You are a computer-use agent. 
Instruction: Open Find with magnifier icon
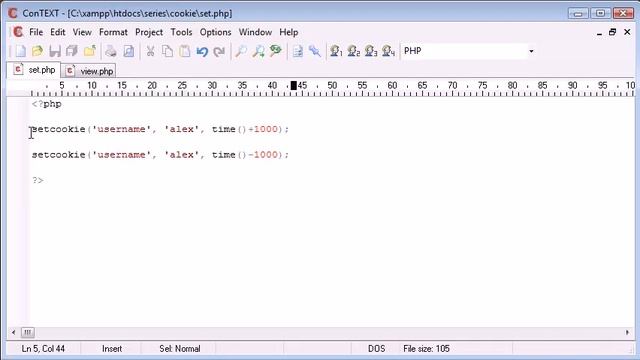coord(241,51)
